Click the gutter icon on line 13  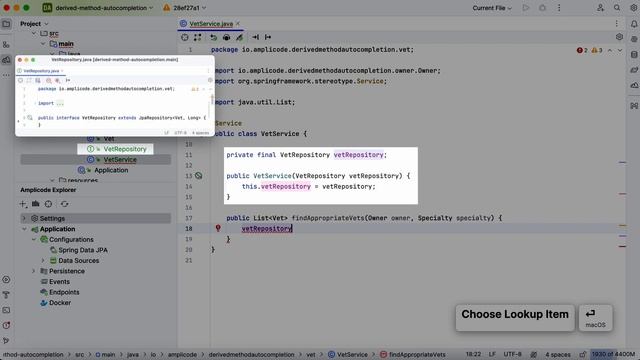coord(198,176)
